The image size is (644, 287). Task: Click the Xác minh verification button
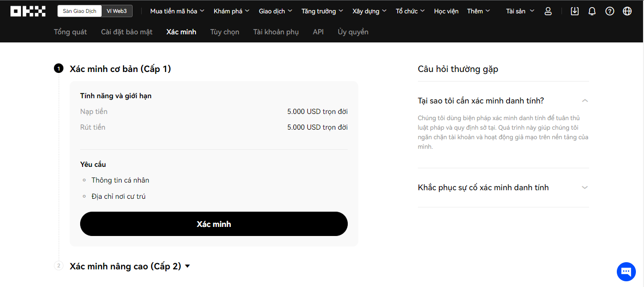(x=214, y=224)
